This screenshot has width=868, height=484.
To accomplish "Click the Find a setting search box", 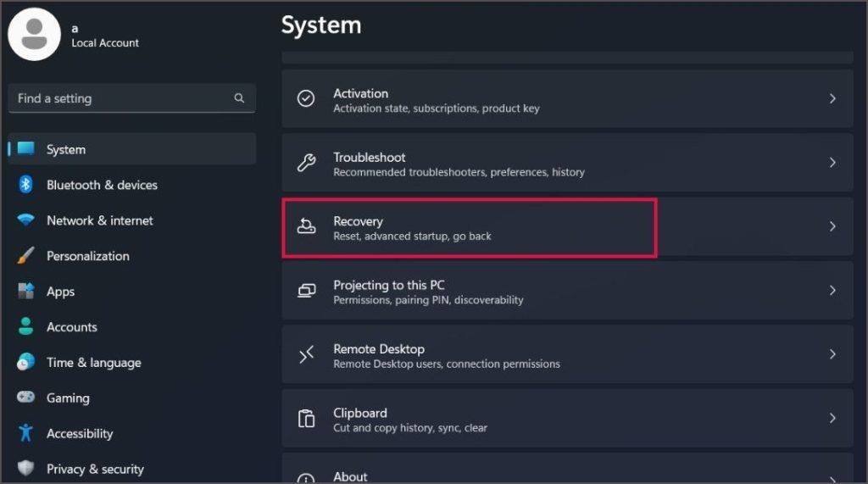I will 131,98.
